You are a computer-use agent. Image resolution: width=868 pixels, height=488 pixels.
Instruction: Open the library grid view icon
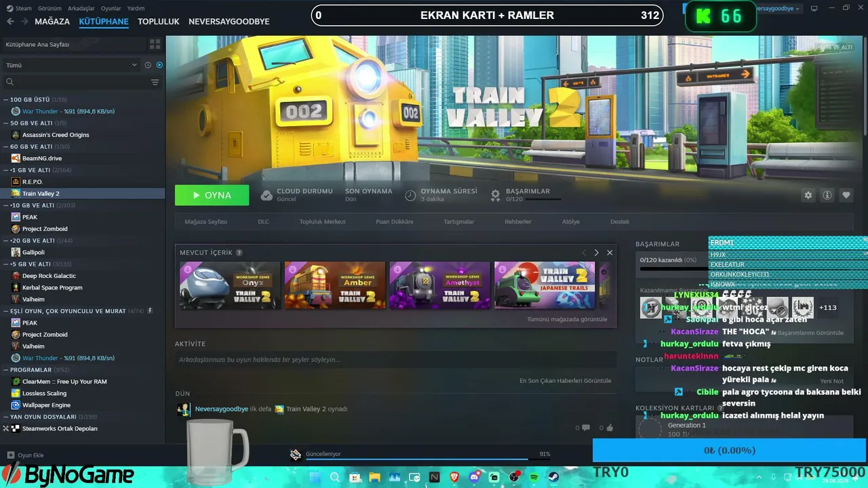coord(155,44)
